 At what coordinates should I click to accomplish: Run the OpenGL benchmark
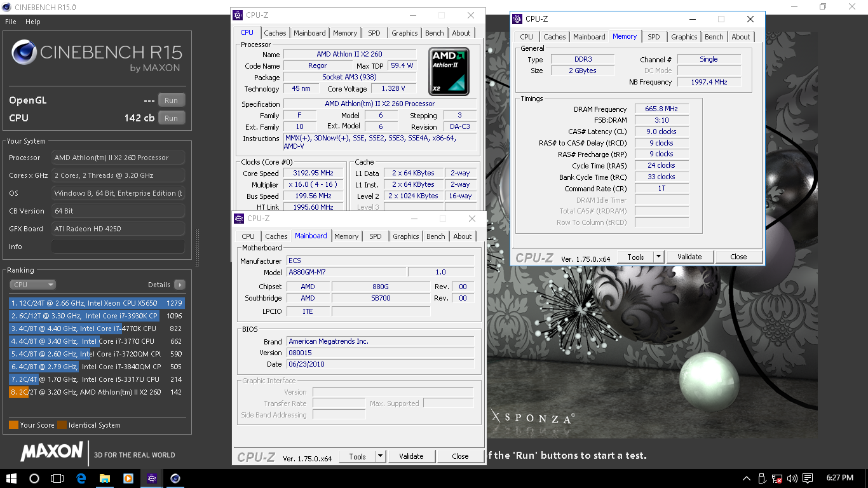coord(172,100)
